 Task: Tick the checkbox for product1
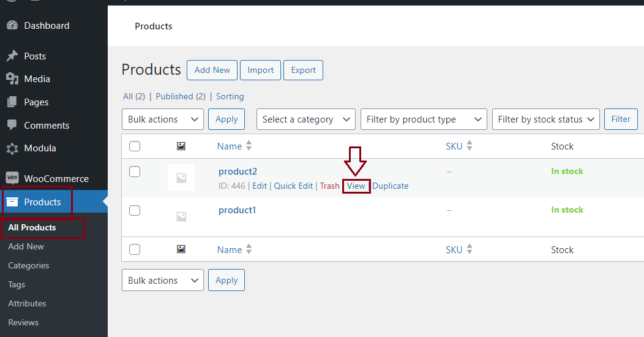135,211
